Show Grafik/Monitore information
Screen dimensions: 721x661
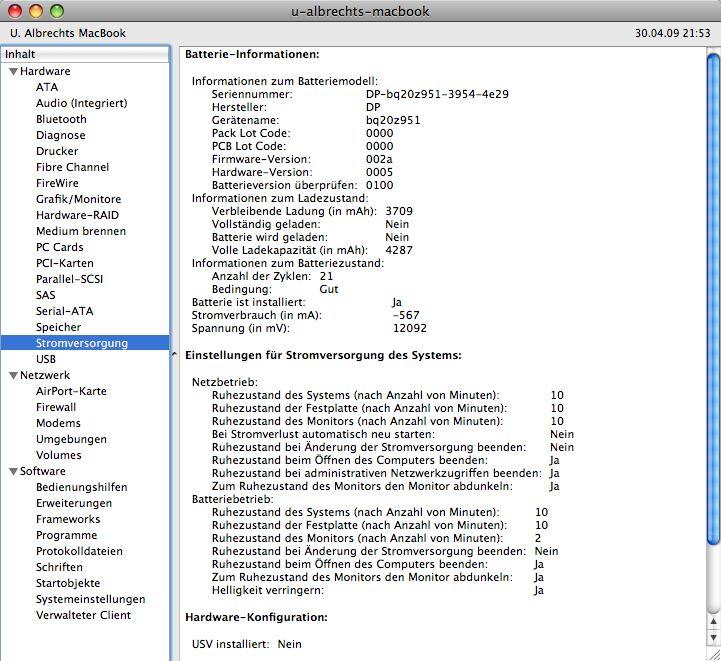[x=79, y=199]
